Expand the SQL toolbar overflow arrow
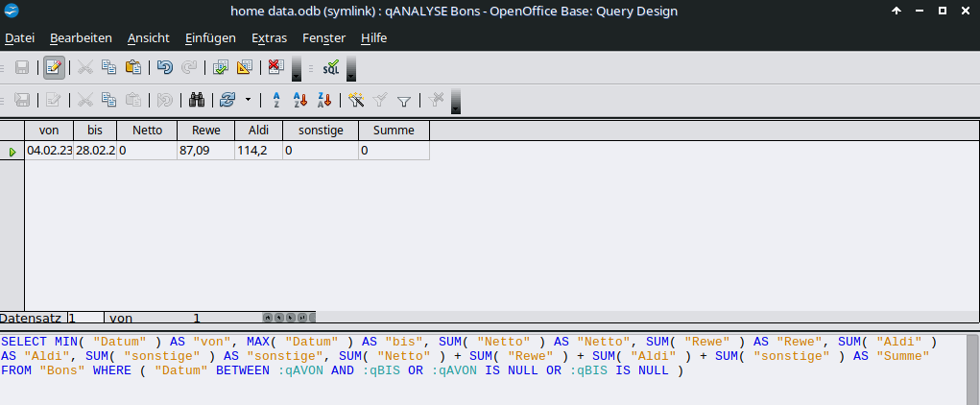Viewport: 980px width, 405px height. click(351, 69)
